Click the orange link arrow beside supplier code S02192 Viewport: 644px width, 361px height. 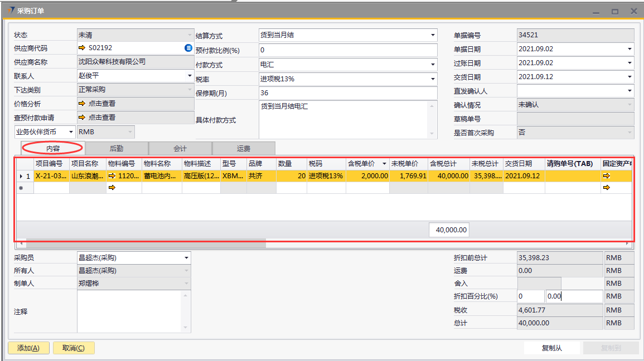[x=81, y=48]
